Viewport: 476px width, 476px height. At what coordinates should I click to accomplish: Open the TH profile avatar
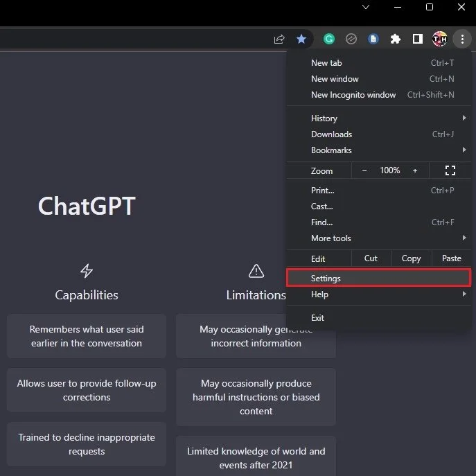pos(439,39)
